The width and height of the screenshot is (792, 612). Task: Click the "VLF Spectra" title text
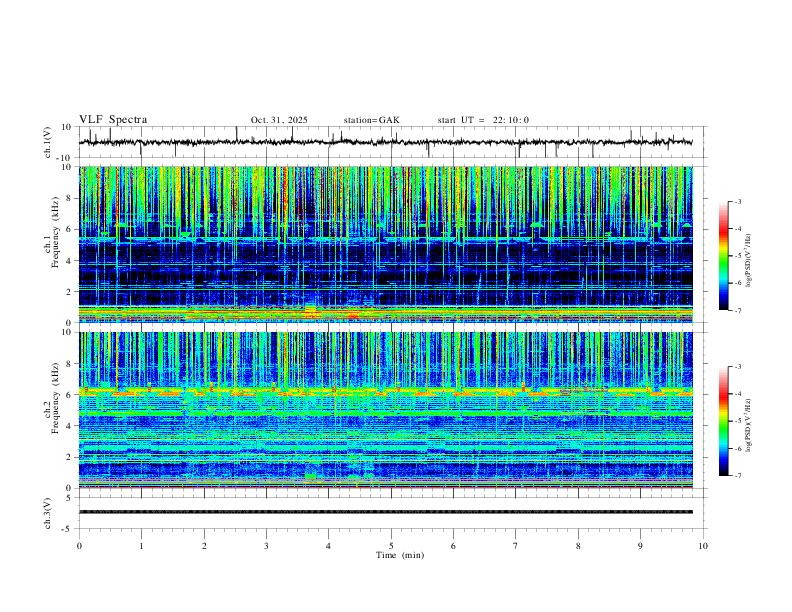click(x=113, y=120)
